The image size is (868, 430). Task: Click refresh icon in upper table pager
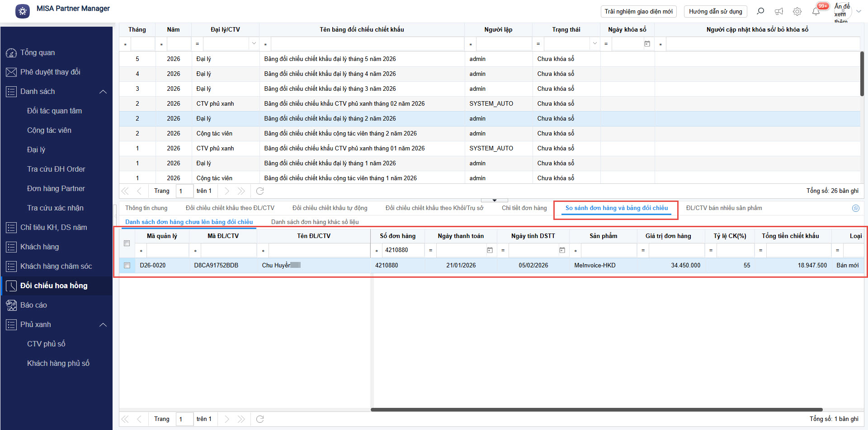[x=260, y=191]
